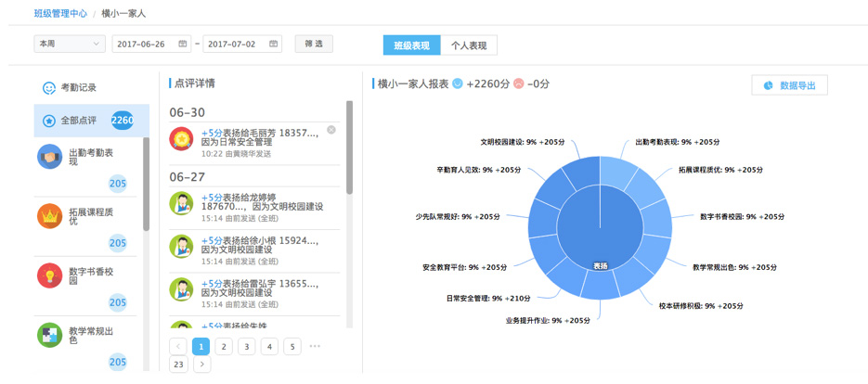The width and height of the screenshot is (868, 384).
Task: Jump to last page 23
Action: tap(178, 365)
